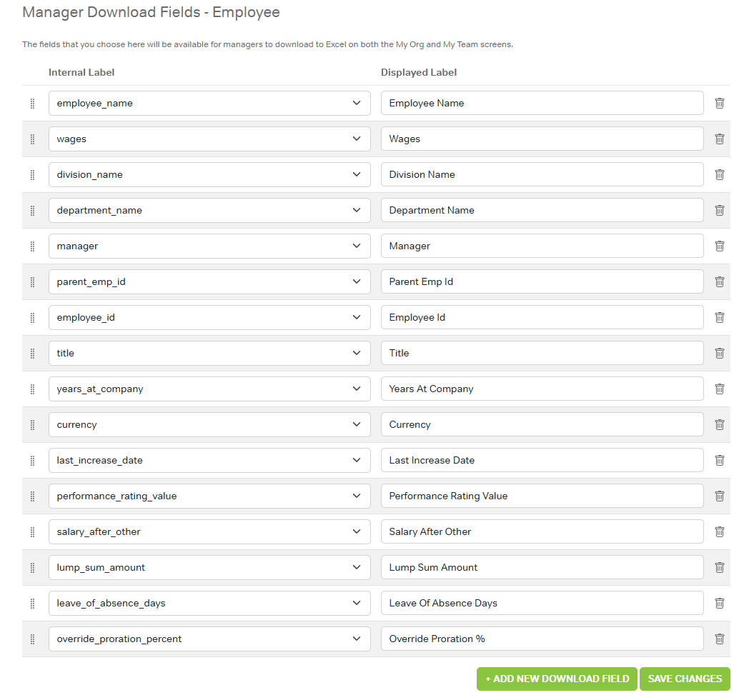Remove the Manager field row

720,246
